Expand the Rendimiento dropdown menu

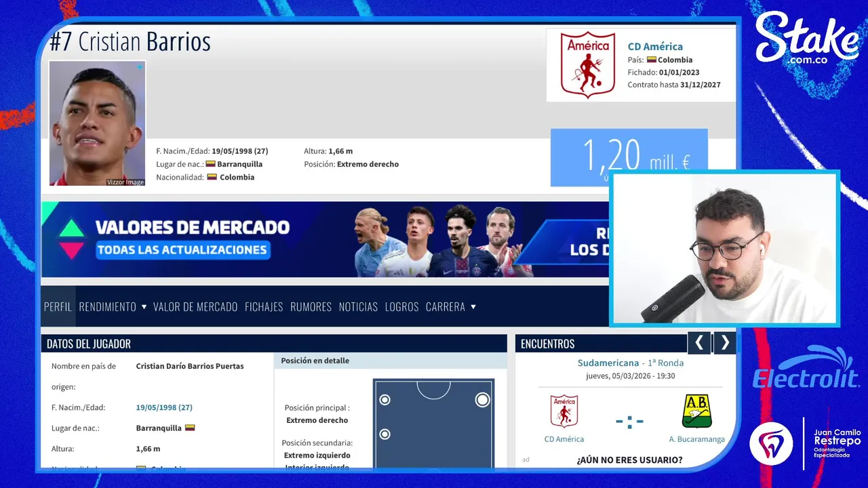pos(113,307)
